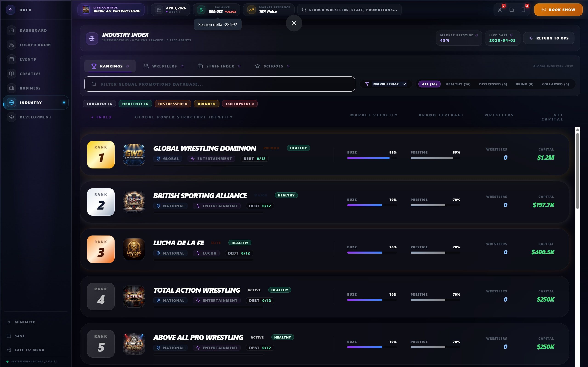This screenshot has height=367, width=588.
Task: Collapse sidebar with Minimize chevrons
Action: tap(9, 322)
